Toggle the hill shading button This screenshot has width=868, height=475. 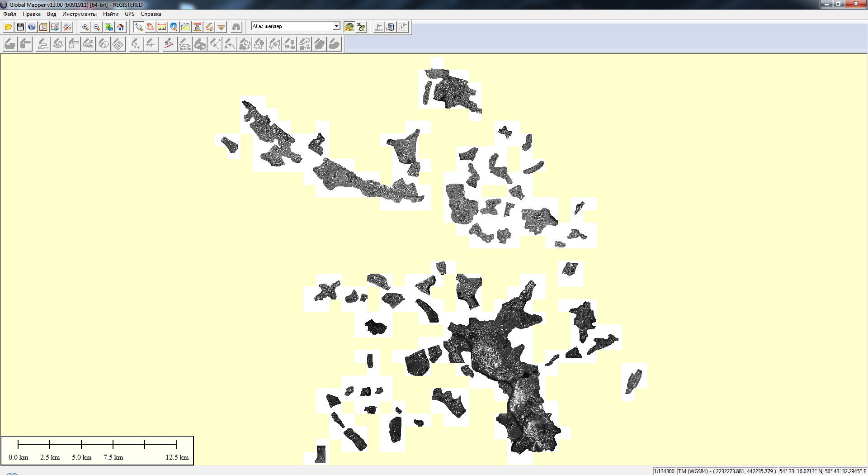(349, 27)
